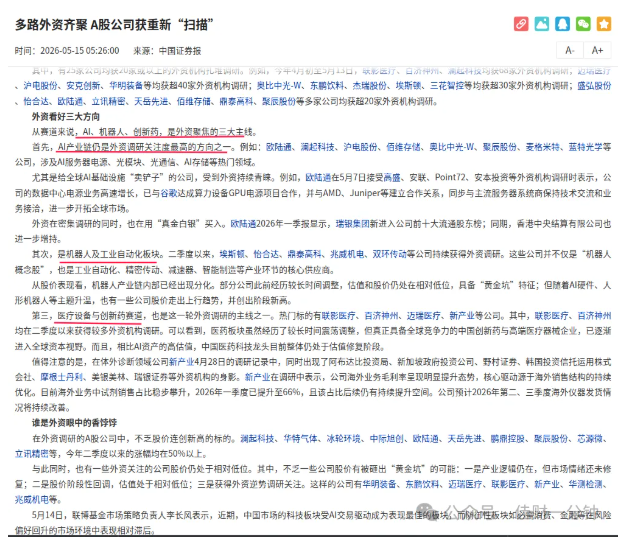Open 沪电股份 link before 安克创新
Screen dimensions: 627x540
pyautogui.click(x=40, y=86)
